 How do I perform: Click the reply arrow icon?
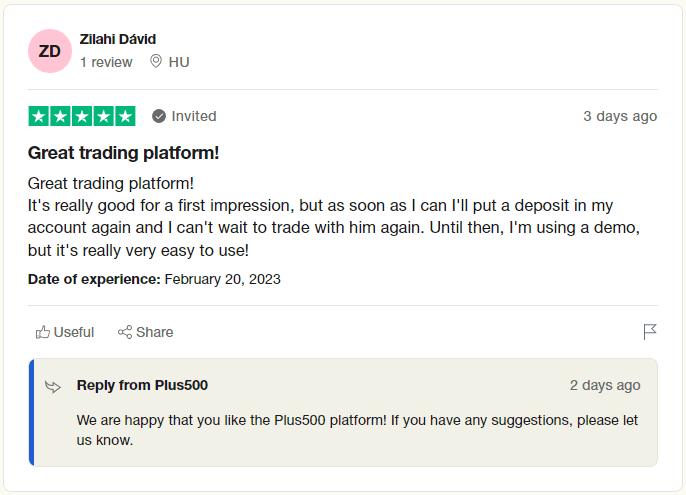[53, 386]
